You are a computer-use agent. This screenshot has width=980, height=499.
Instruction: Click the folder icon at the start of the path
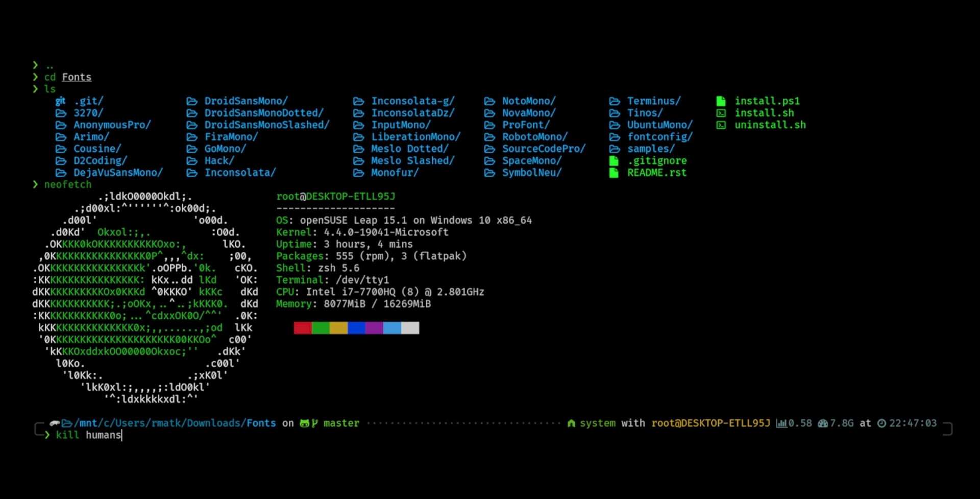66,423
